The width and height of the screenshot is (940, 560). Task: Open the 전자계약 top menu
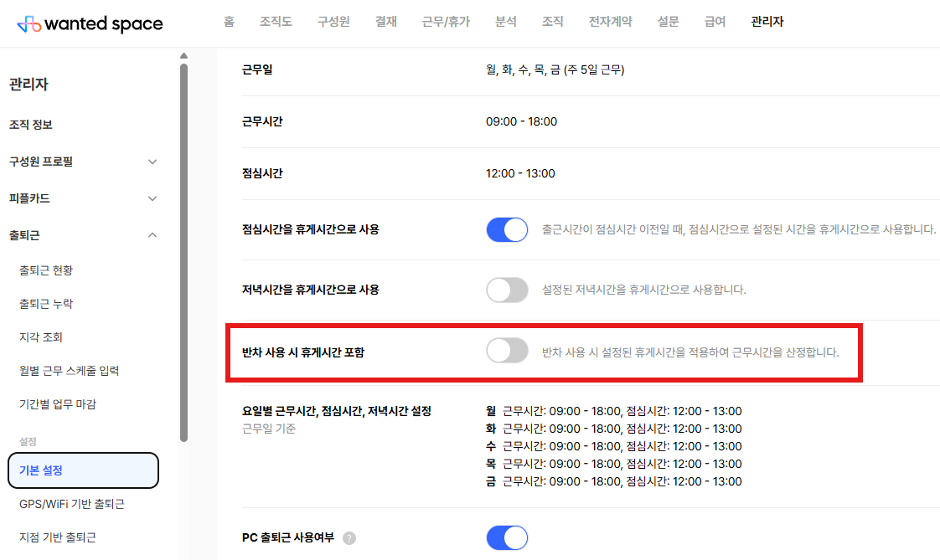point(610,22)
